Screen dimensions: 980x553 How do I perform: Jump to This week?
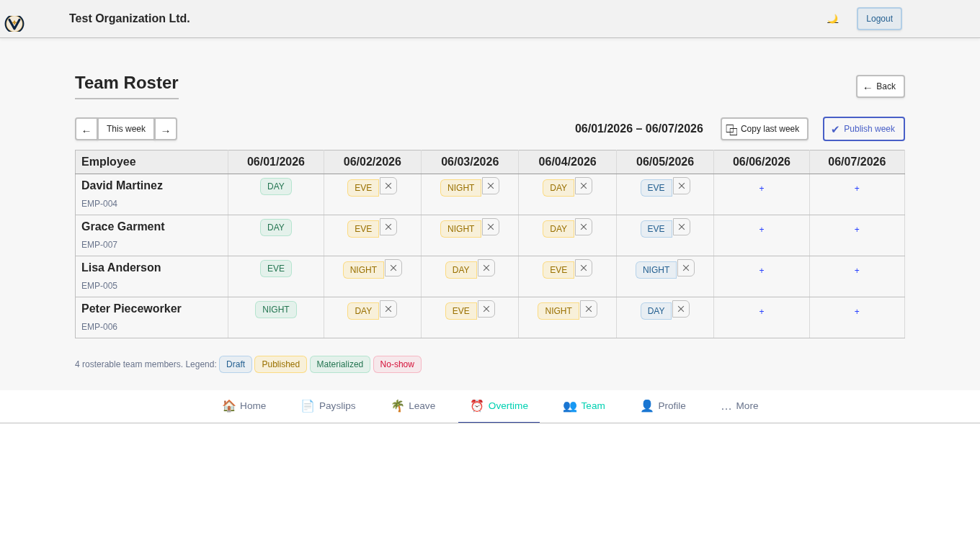click(x=126, y=129)
